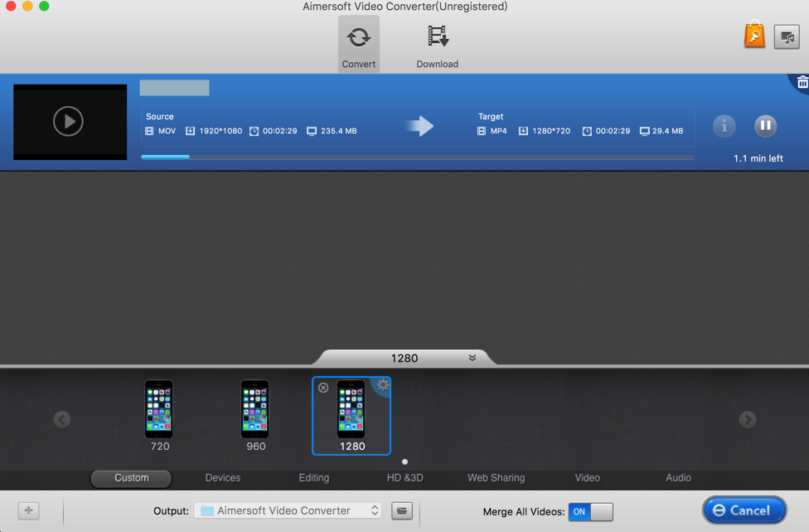Open the Web Sharing format tab

[x=497, y=478]
